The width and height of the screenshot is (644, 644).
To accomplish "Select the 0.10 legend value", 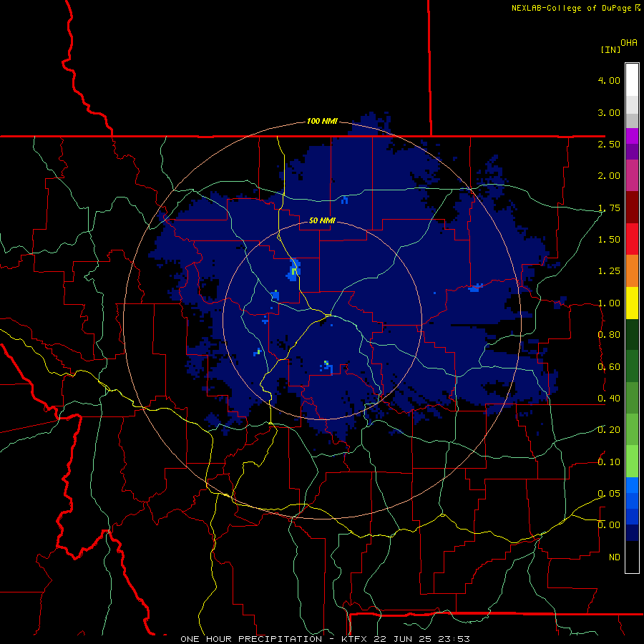I will (609, 462).
